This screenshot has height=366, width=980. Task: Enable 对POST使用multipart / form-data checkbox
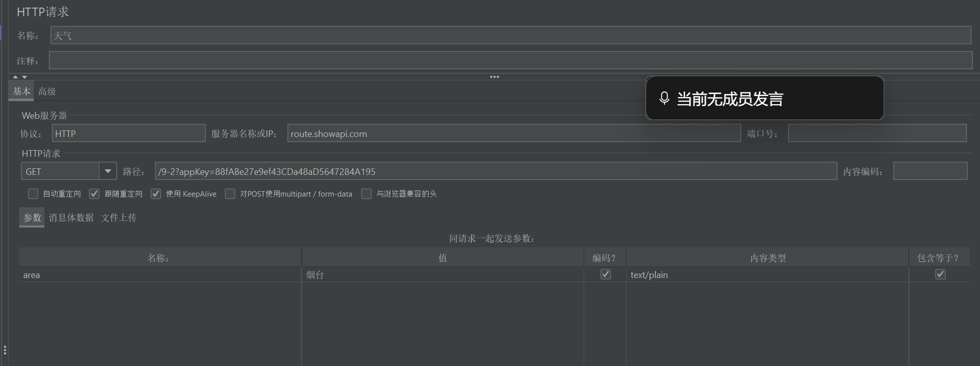pos(230,194)
